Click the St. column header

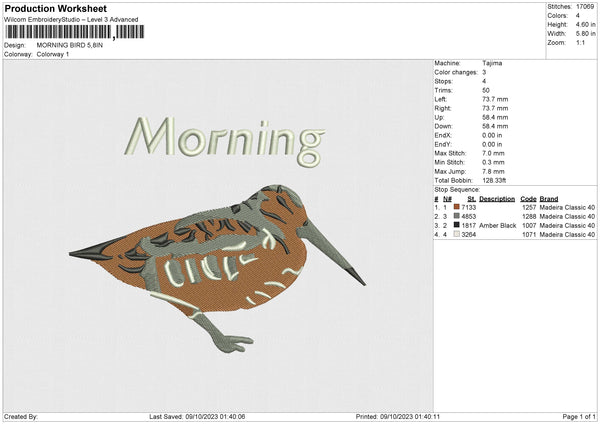point(472,198)
